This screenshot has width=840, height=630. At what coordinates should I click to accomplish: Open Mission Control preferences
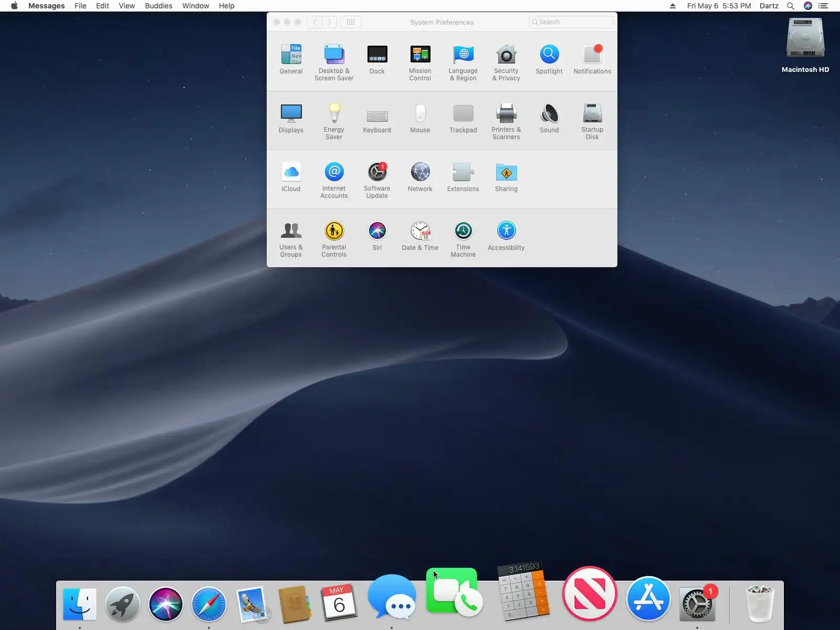pos(420,62)
